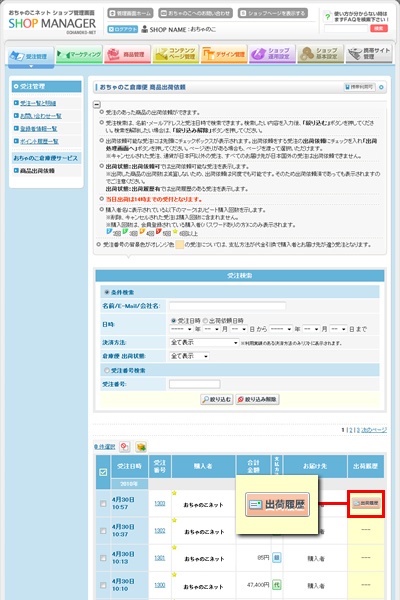Click the 名前/E-Mail/会社名 input field

(x=227, y=306)
